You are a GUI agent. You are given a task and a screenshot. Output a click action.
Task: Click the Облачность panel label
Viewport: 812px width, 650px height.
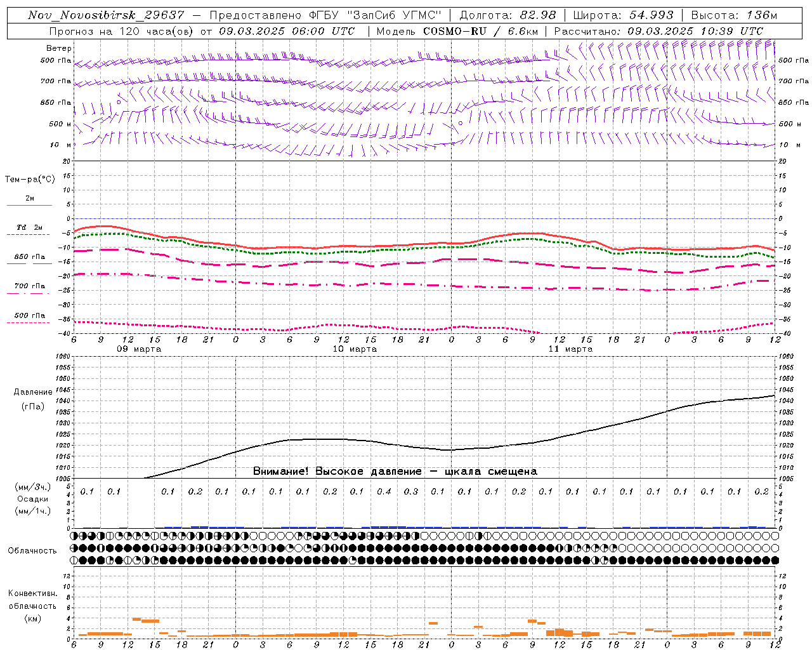click(32, 551)
